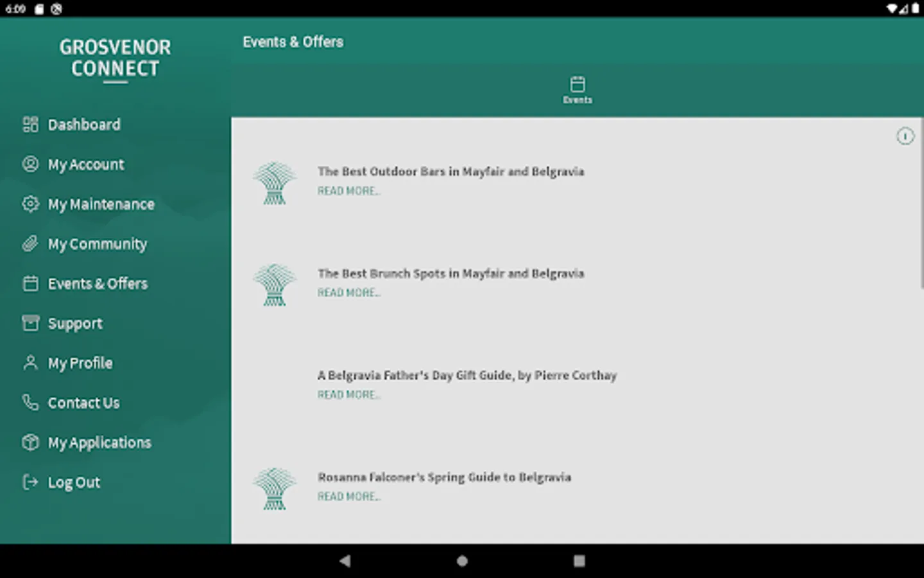Tap wheatsheaf logo beside Outdoor Bars article

coord(275,183)
